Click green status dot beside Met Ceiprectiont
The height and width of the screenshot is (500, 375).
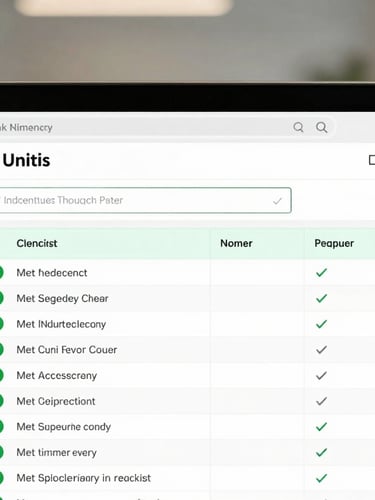1,401
